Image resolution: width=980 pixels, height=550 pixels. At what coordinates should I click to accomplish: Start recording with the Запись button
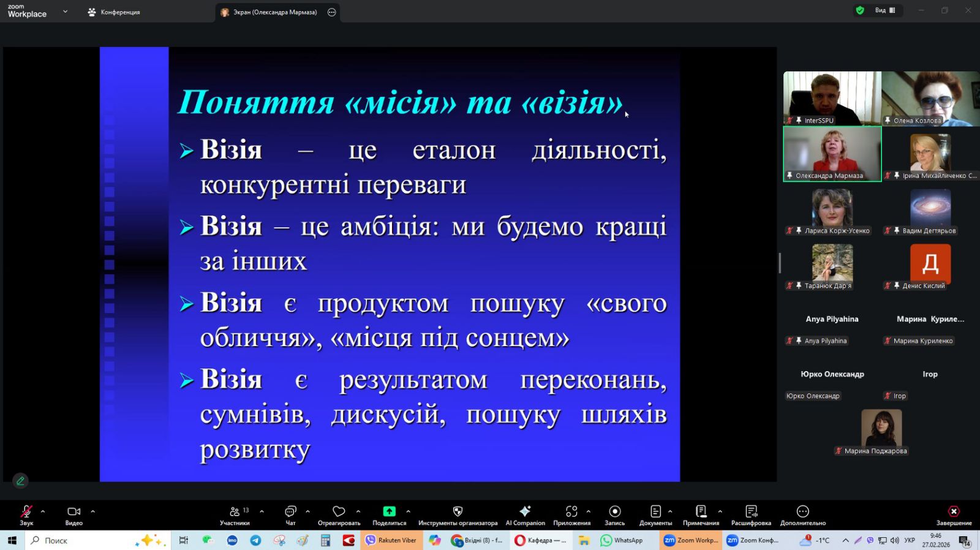[615, 511]
